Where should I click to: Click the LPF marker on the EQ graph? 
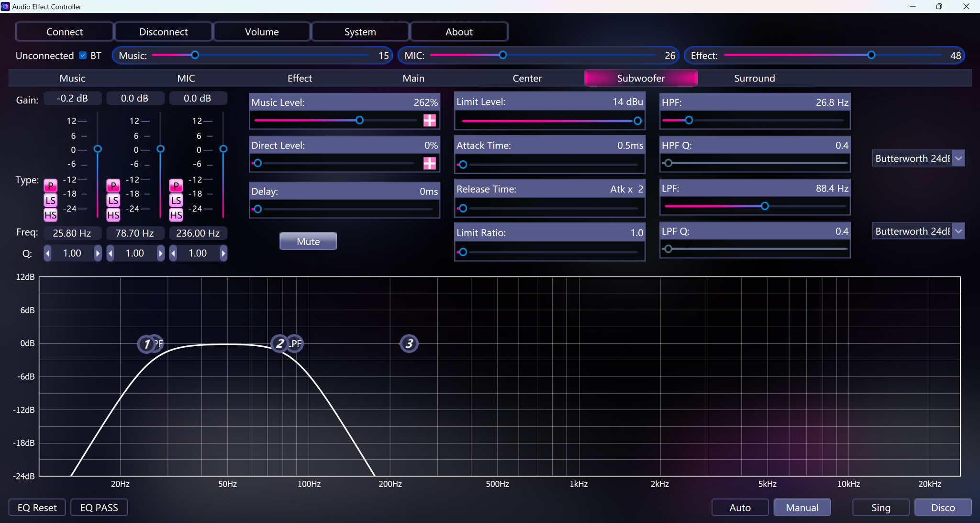pos(296,343)
